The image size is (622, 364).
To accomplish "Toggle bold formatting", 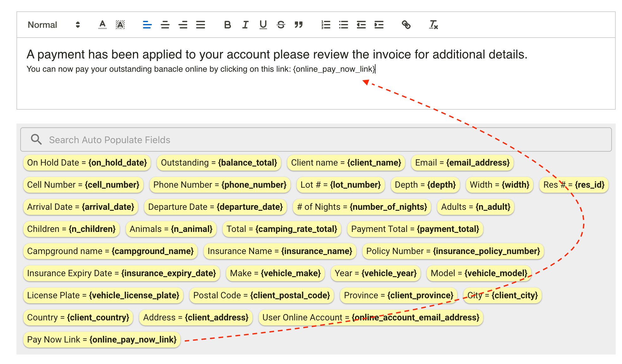I will click(x=227, y=25).
